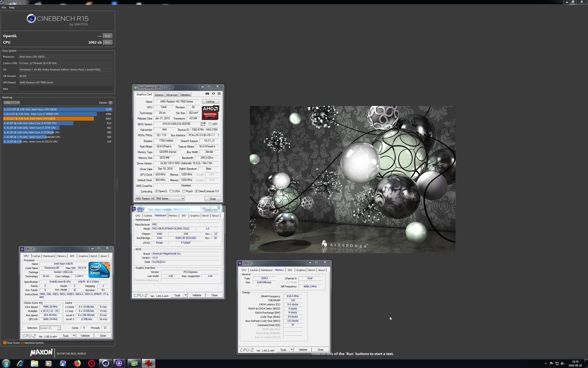Open the Cinebench File menu
The image size is (588, 368).
4,7
